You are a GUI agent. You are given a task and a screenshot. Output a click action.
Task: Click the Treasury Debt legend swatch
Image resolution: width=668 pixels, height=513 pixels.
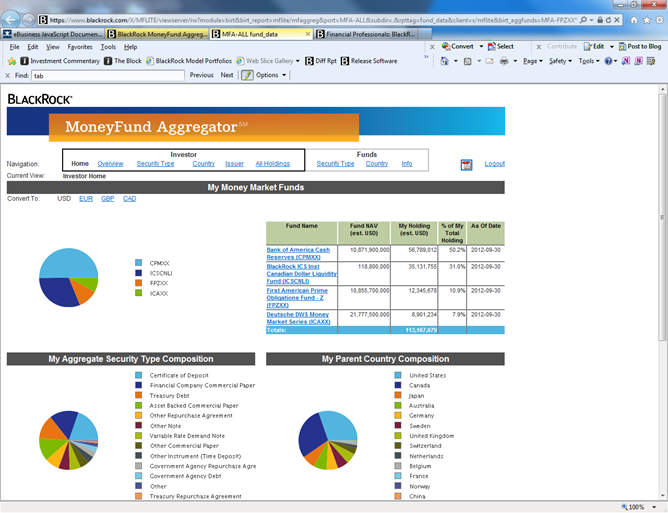point(138,395)
